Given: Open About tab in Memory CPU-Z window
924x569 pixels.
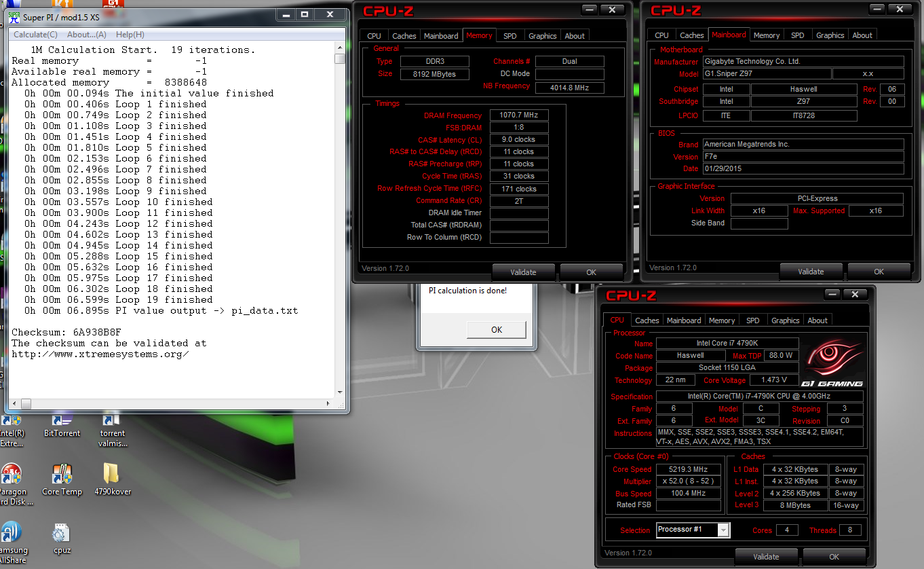Looking at the screenshot, I should 575,35.
